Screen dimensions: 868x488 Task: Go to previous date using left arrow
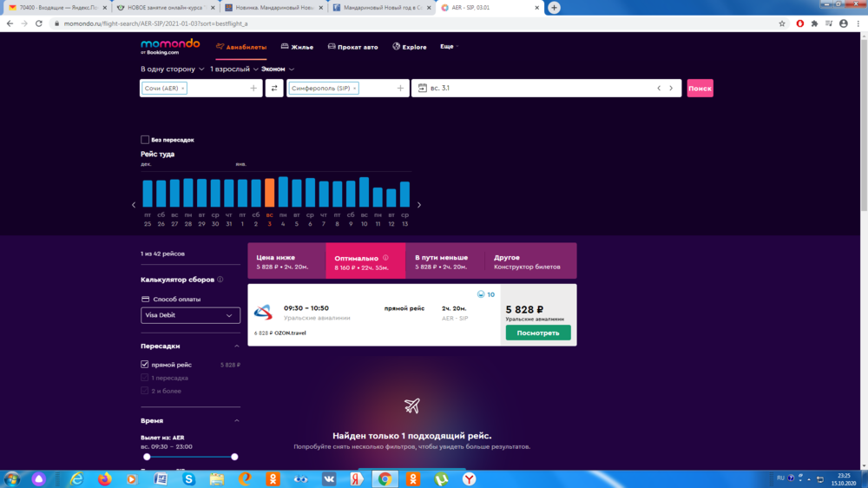point(659,89)
